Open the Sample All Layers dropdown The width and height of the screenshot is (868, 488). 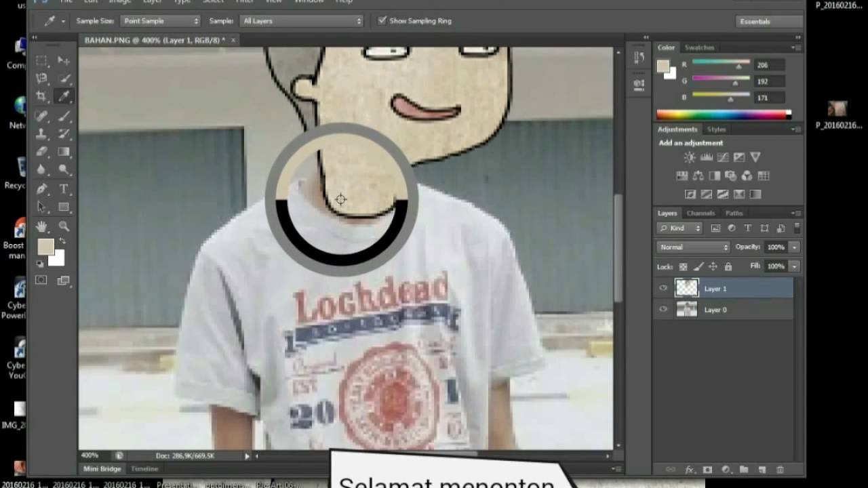click(302, 21)
